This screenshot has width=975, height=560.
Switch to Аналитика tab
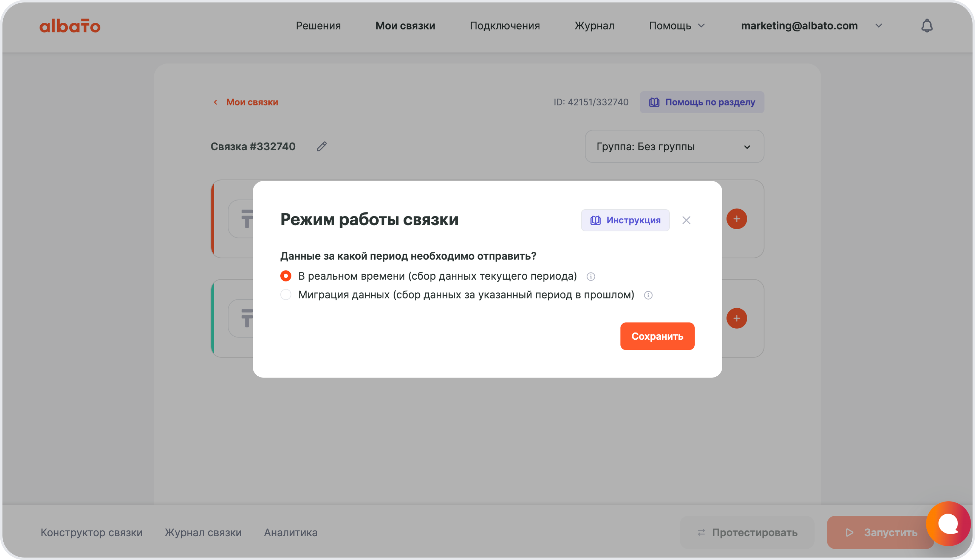[x=291, y=532]
